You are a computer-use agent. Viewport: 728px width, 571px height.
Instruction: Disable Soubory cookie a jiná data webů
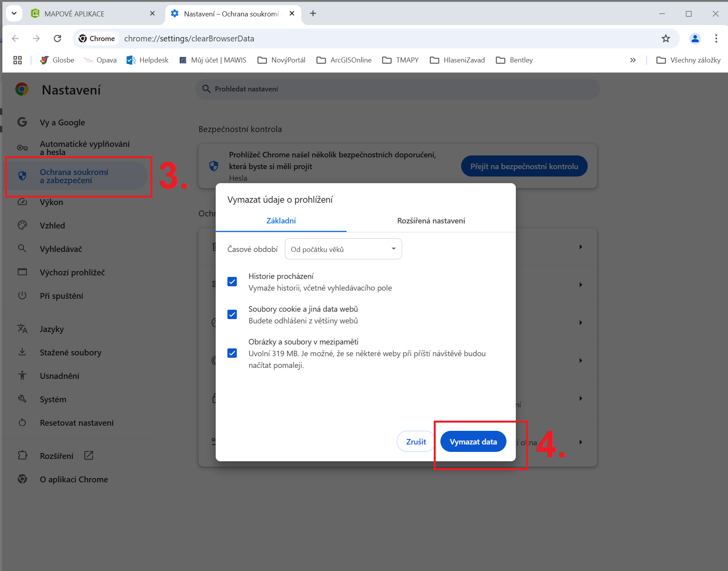(232, 314)
